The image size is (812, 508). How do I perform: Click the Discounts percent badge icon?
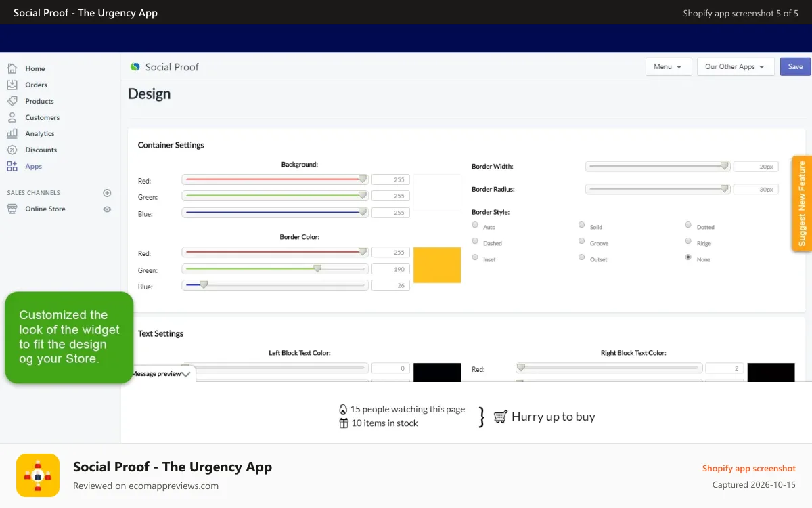coord(12,150)
